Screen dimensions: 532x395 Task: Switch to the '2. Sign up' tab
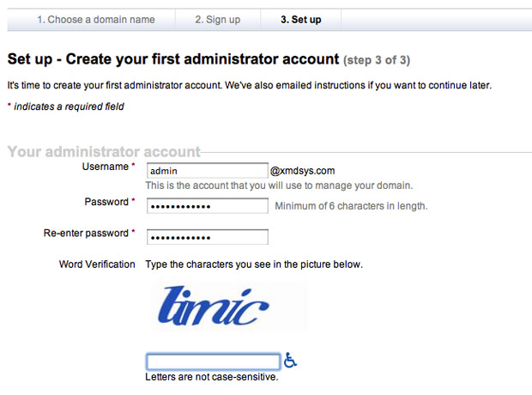(x=217, y=19)
